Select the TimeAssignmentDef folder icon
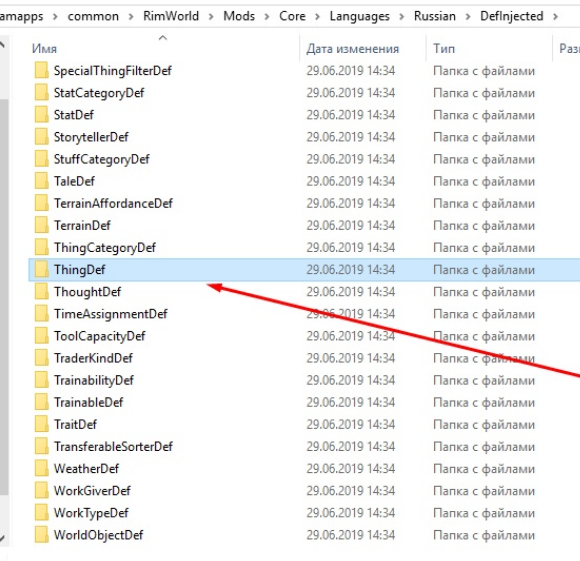 click(41, 314)
